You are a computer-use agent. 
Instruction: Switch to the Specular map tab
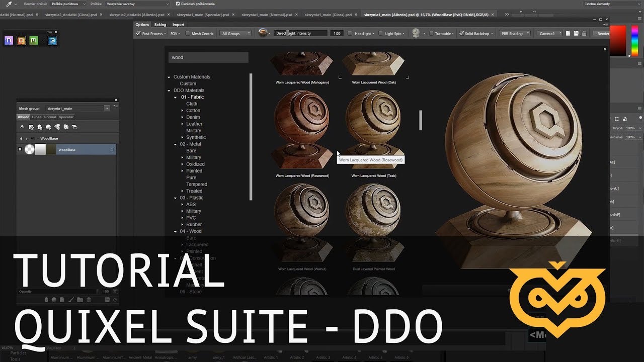point(66,117)
